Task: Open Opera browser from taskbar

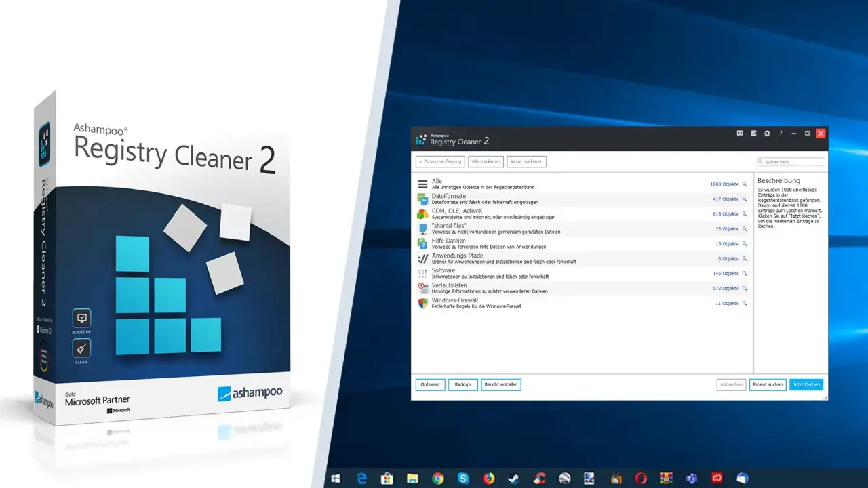Action: pyautogui.click(x=642, y=479)
